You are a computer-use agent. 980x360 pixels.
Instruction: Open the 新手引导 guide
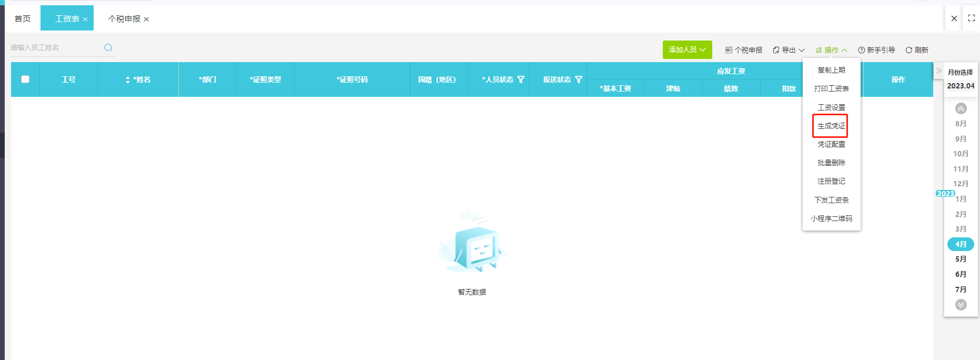876,50
